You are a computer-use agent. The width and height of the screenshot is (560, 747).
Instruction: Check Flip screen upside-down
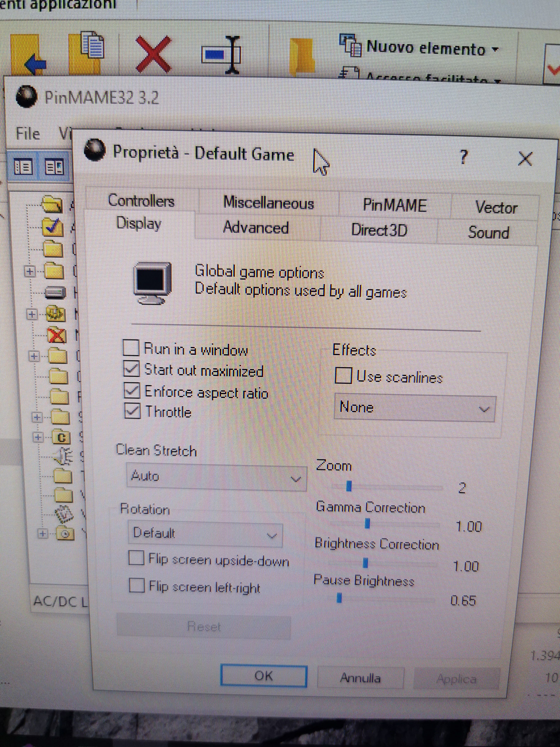tap(137, 558)
